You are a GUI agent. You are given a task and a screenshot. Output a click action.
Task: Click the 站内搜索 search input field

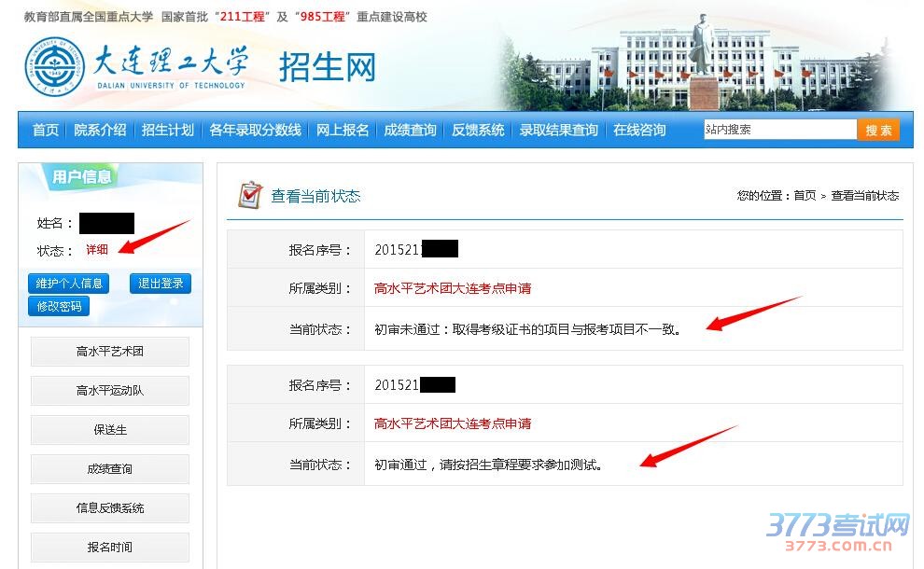(779, 131)
